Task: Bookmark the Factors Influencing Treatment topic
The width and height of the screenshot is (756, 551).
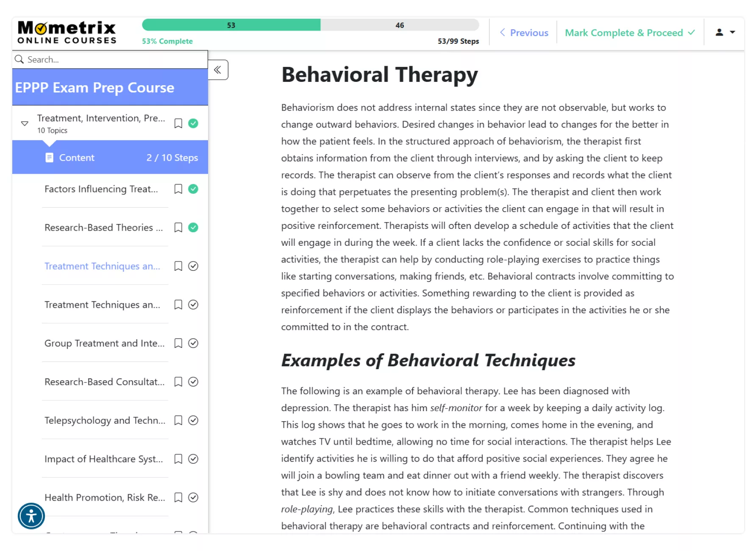Action: click(x=178, y=189)
